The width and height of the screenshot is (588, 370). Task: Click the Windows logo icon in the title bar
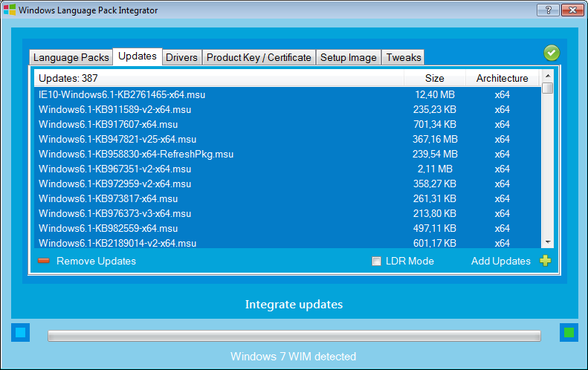[10, 10]
